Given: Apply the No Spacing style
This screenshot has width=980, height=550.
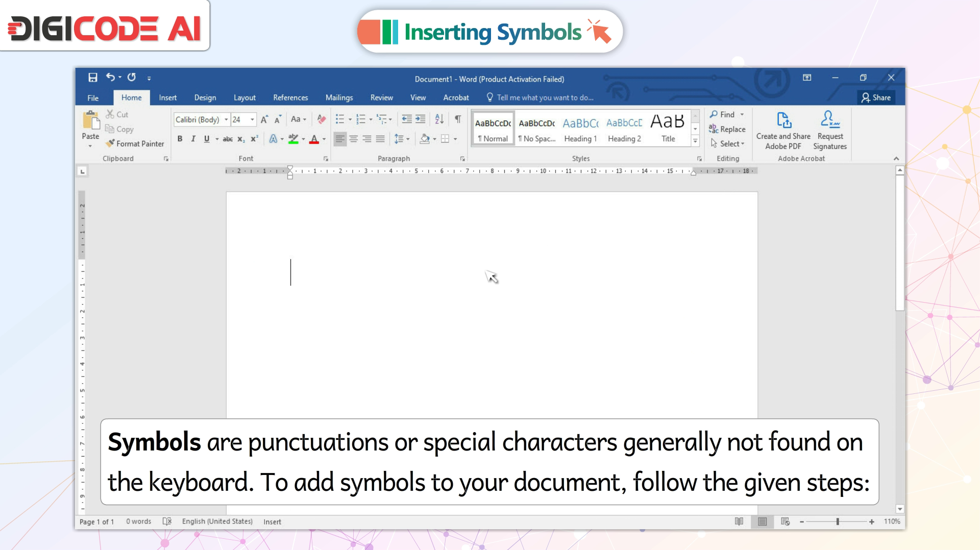Looking at the screenshot, I should click(x=536, y=129).
